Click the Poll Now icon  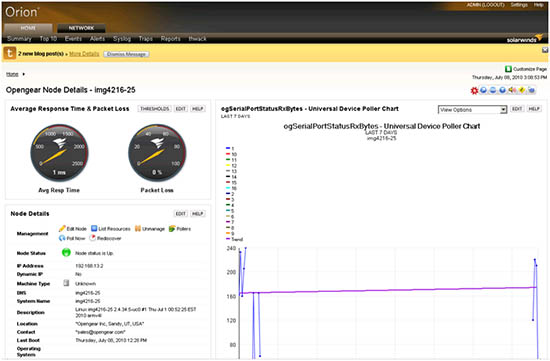pyautogui.click(x=62, y=238)
